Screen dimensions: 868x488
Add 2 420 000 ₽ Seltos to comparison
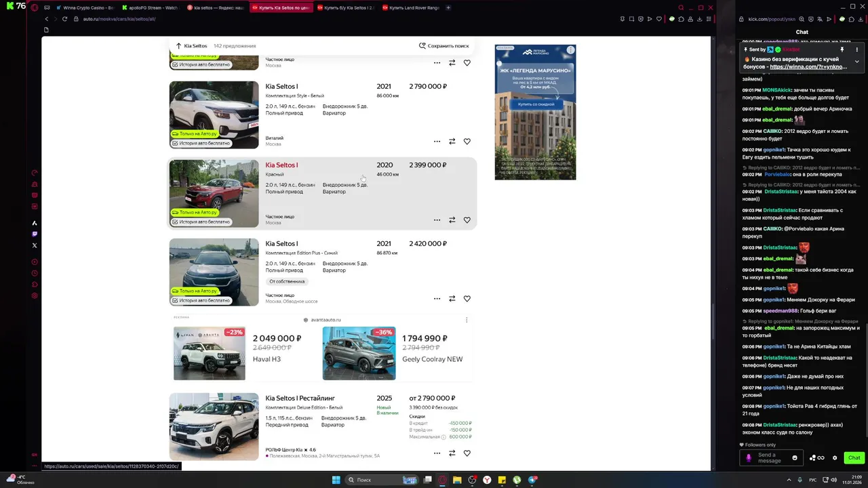(452, 299)
